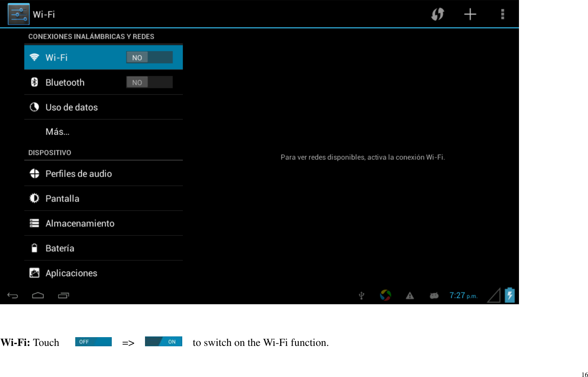Toggle the Wi-Fi NO switch
588x377 pixels.
pyautogui.click(x=149, y=57)
